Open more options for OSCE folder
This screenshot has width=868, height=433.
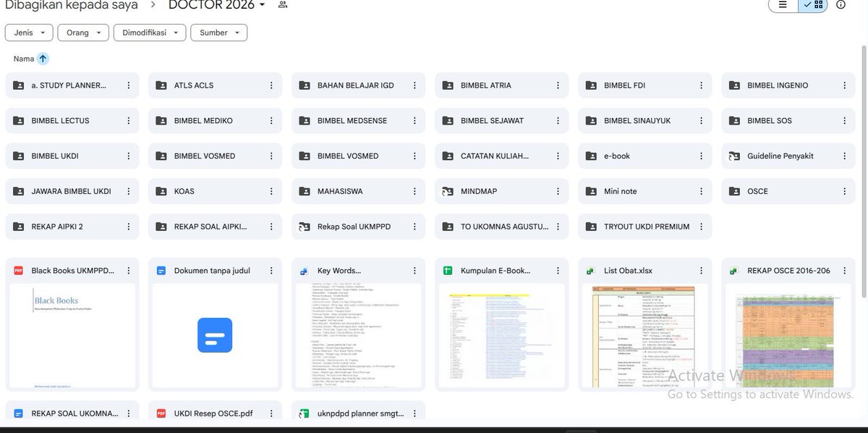tap(844, 192)
